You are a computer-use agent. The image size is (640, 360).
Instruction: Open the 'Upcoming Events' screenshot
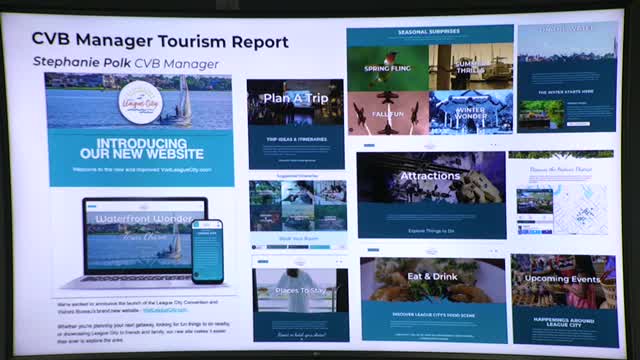564,300
